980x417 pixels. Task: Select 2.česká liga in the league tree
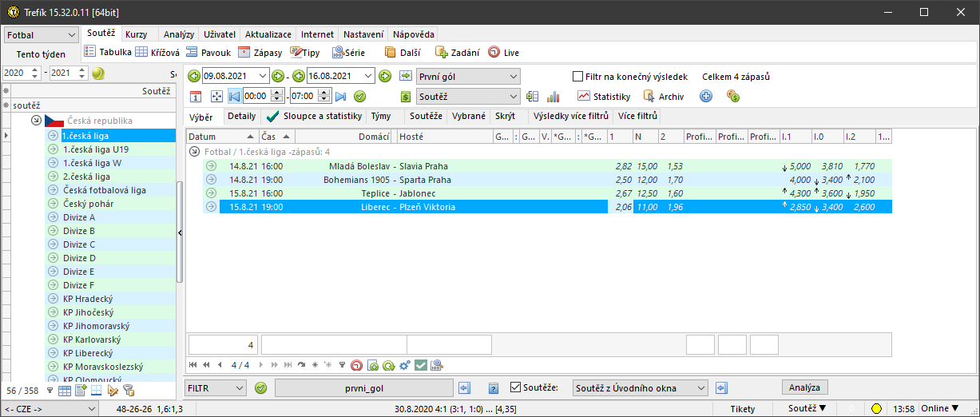[x=86, y=177]
